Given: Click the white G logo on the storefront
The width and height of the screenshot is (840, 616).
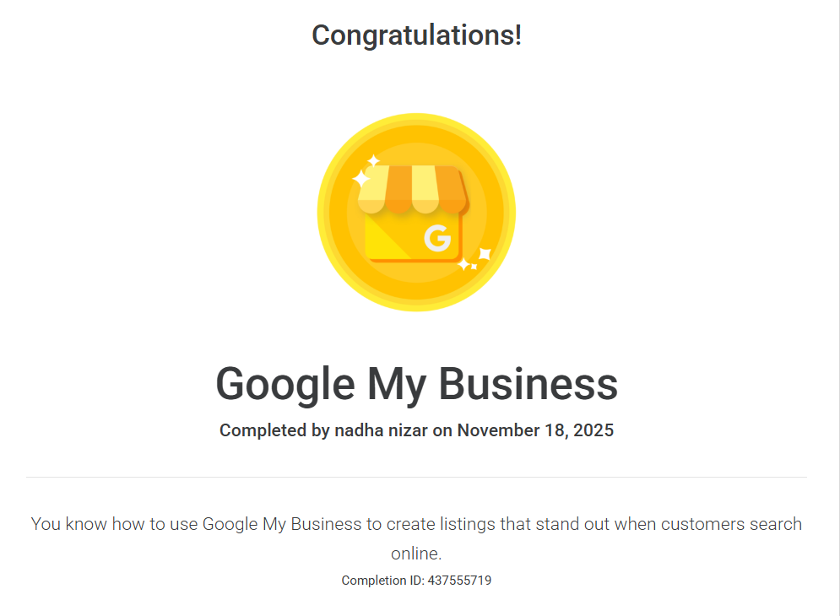Looking at the screenshot, I should 437,240.
